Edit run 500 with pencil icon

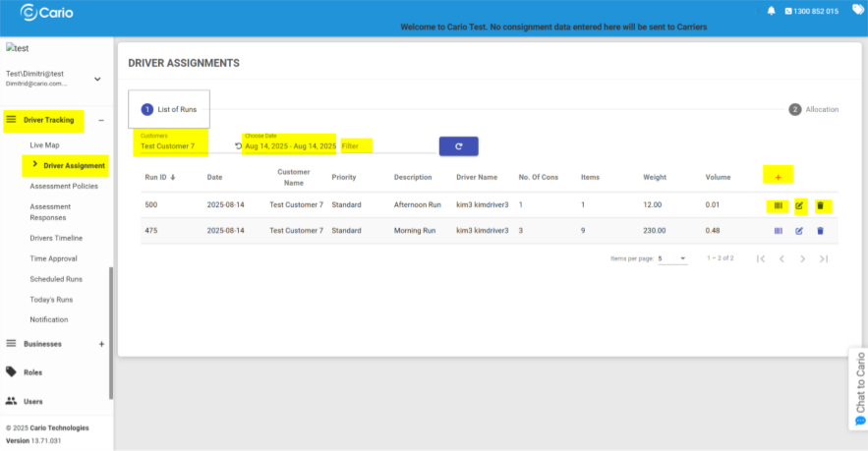(799, 205)
